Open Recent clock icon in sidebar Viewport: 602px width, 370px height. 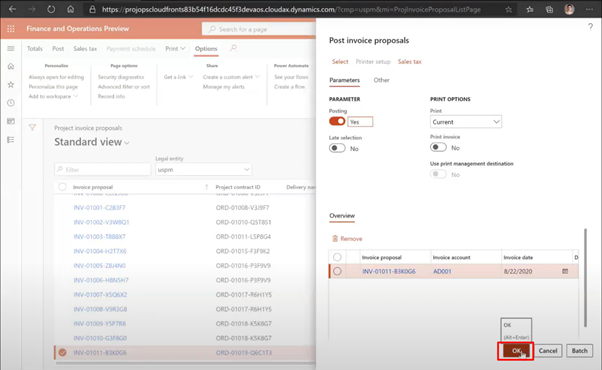tap(11, 103)
